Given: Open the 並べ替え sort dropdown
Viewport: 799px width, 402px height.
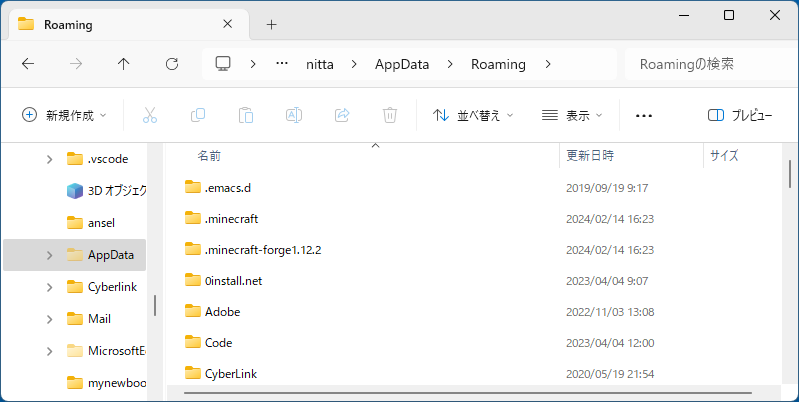Looking at the screenshot, I should point(473,115).
